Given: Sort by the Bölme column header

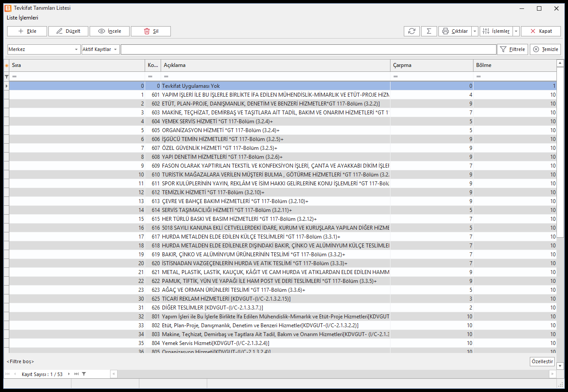Looking at the screenshot, I should pyautogui.click(x=515, y=65).
